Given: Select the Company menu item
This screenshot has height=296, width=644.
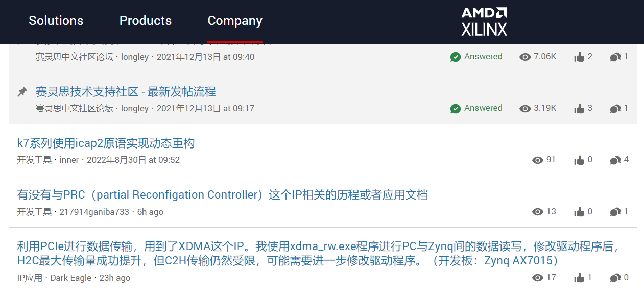Looking at the screenshot, I should 235,21.
